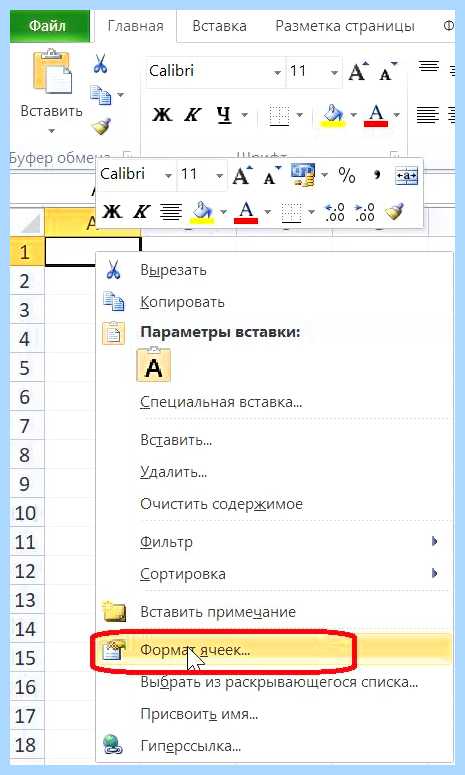Open Специальная вставка dialog
This screenshot has height=775, width=465.
275,402
